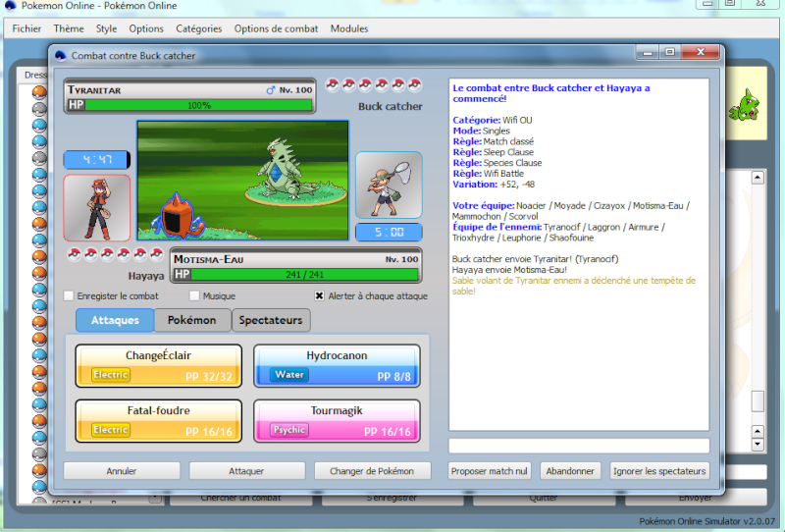Viewport: 785px width, 532px height.
Task: Click the Quitter button in main window
Action: coord(544,498)
